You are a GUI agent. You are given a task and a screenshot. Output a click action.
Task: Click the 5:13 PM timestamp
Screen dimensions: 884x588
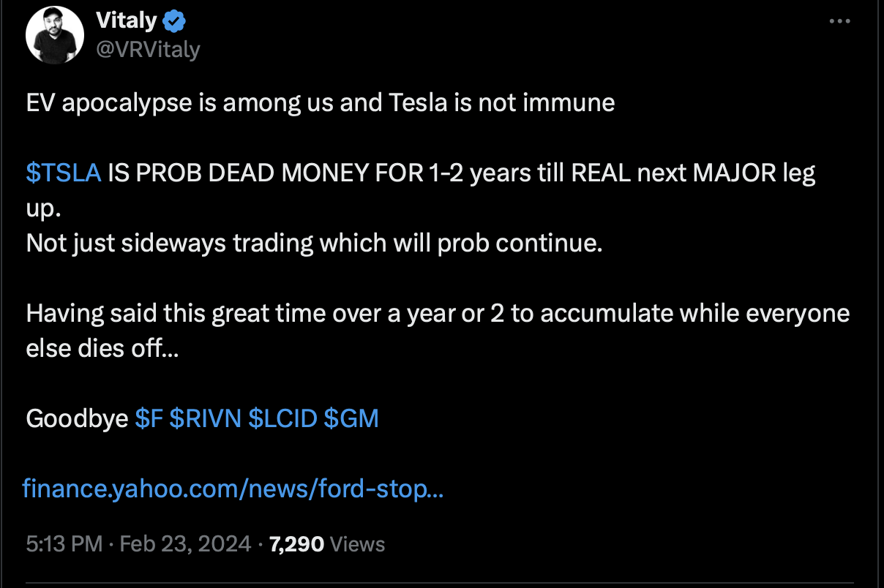[64, 544]
